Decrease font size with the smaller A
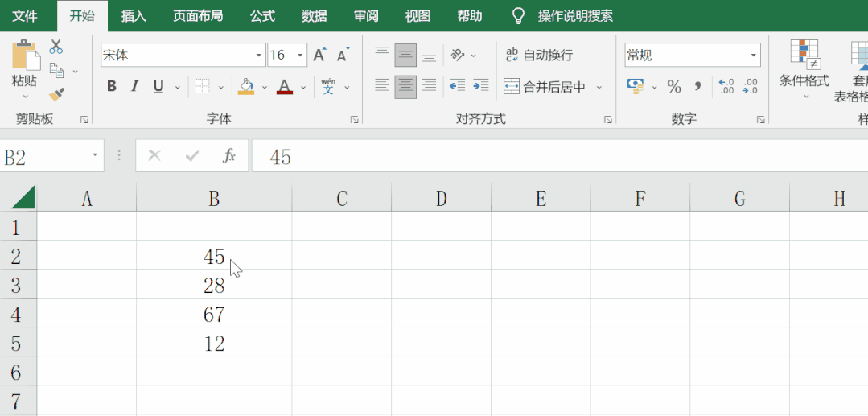 (343, 55)
